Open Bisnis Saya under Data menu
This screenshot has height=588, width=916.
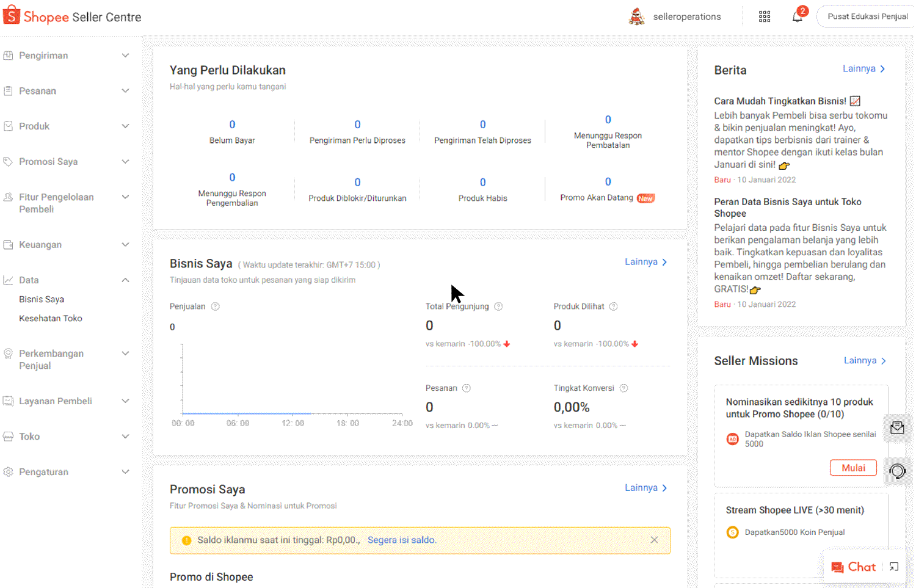point(42,299)
